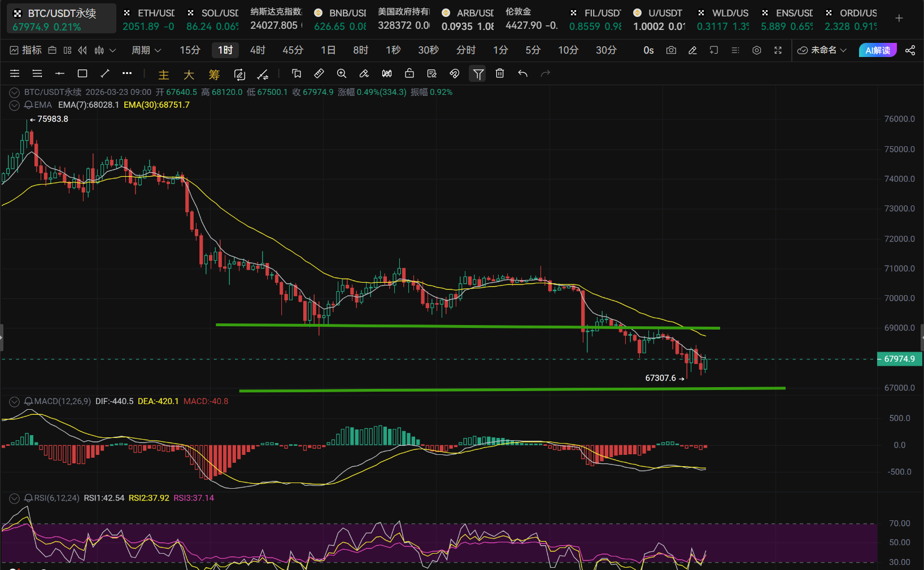Switch to the 4时 timeframe

click(x=258, y=50)
